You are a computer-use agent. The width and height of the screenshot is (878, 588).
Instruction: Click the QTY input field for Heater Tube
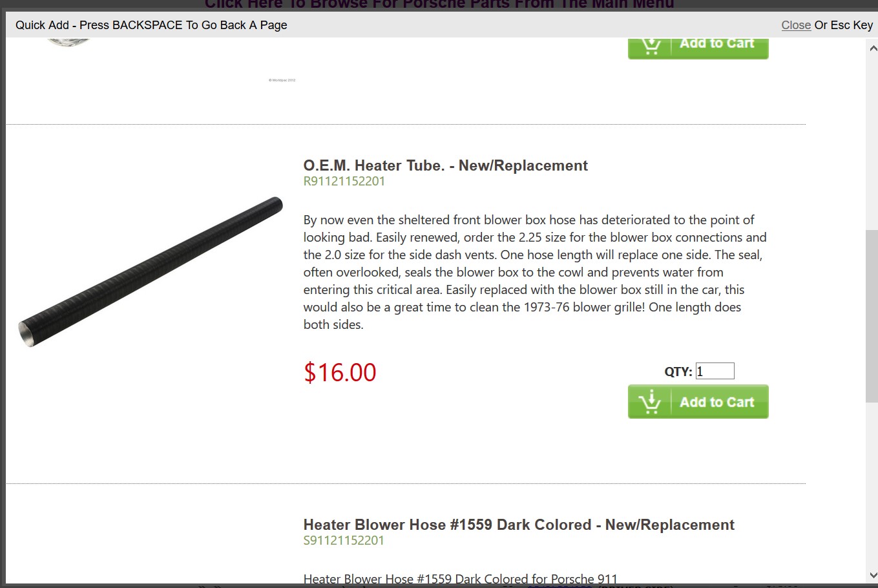[x=715, y=371]
